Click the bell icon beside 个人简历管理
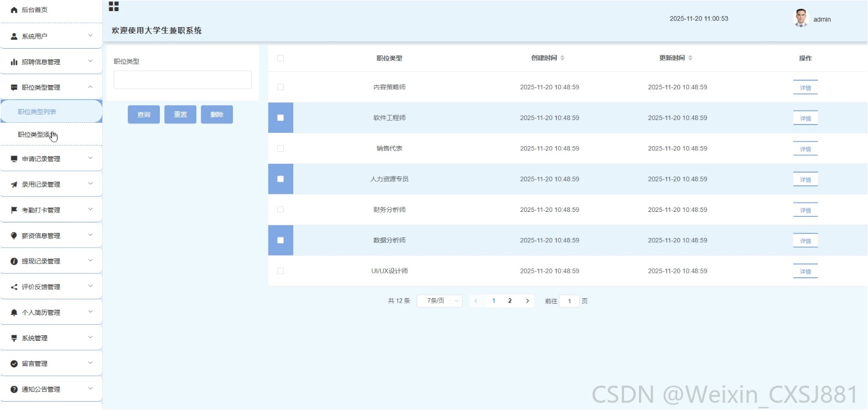The width and height of the screenshot is (868, 410). click(14, 313)
